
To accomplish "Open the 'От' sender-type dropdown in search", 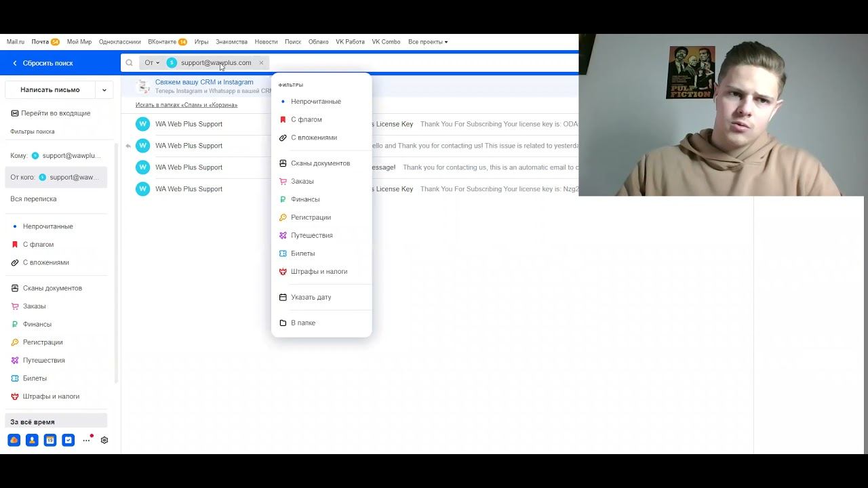I will coord(152,63).
